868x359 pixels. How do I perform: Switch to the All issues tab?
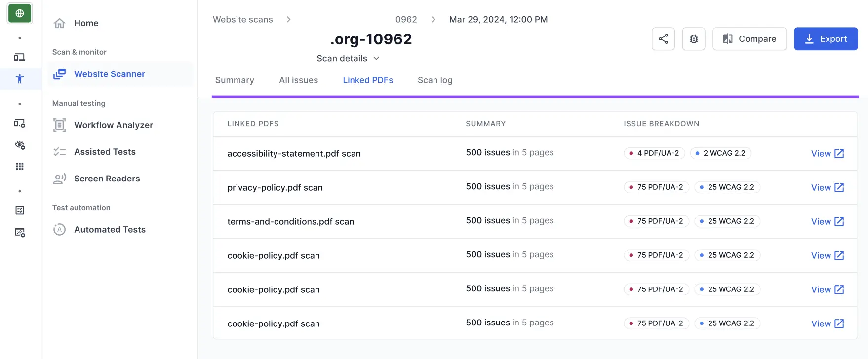coord(299,80)
